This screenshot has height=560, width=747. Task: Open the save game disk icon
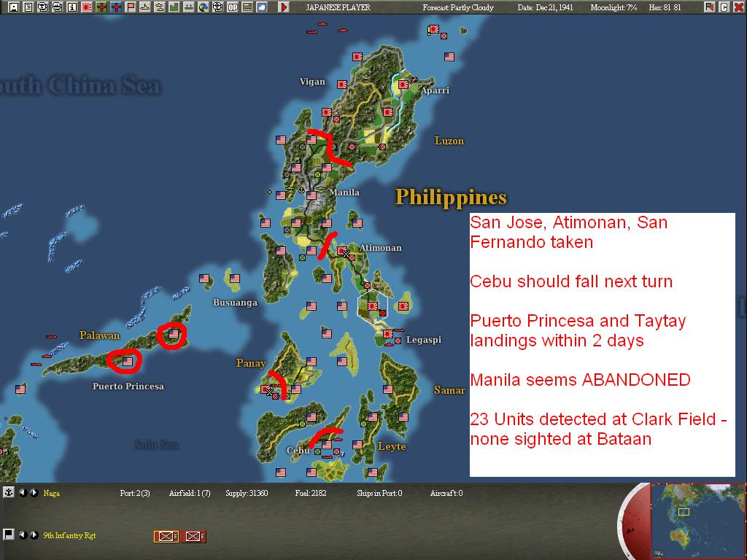(x=14, y=7)
